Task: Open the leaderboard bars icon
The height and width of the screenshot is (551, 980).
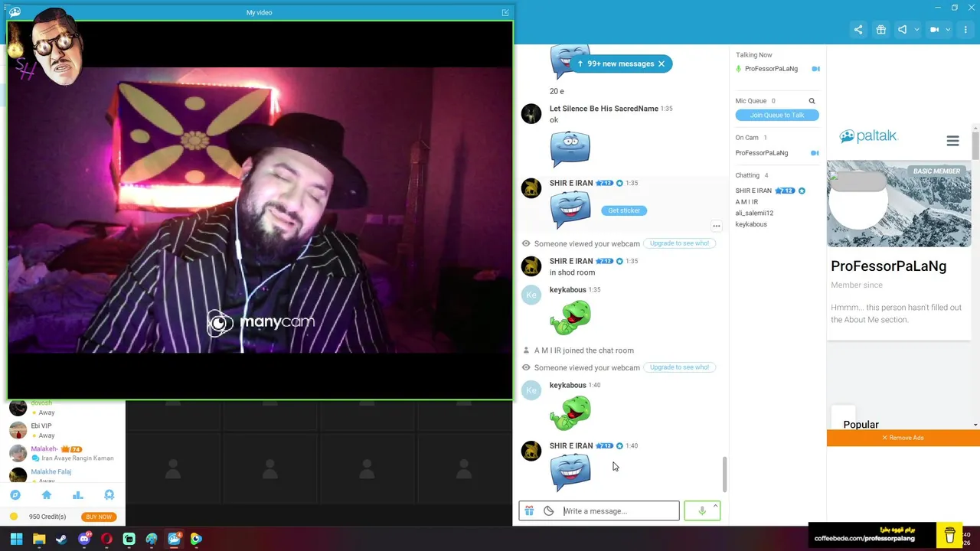Action: [77, 495]
